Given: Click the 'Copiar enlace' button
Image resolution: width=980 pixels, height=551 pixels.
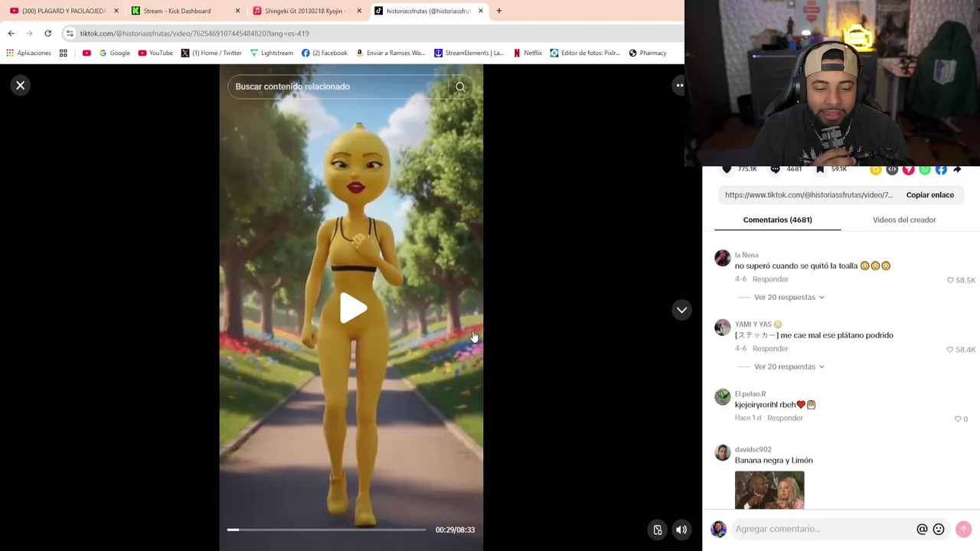Looking at the screenshot, I should (930, 195).
